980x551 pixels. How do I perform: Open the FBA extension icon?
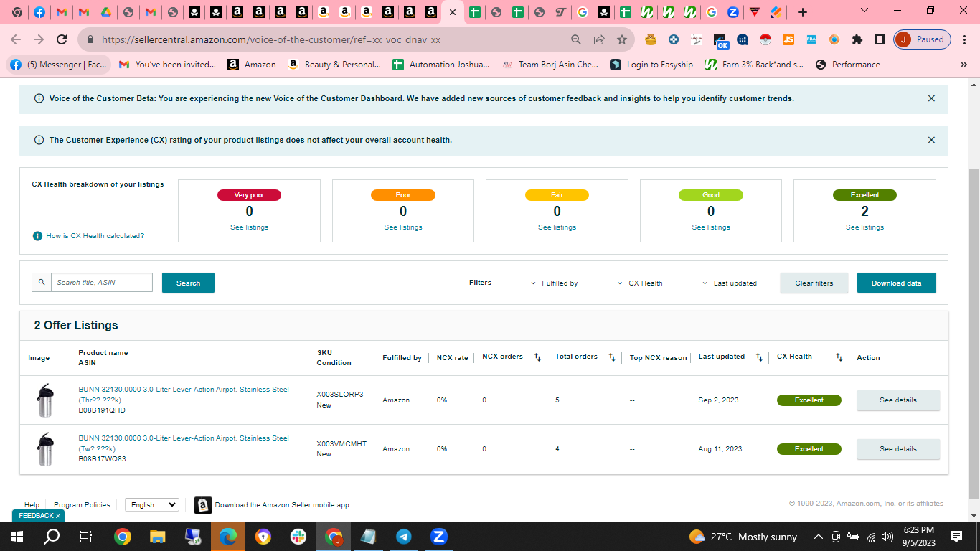point(811,39)
